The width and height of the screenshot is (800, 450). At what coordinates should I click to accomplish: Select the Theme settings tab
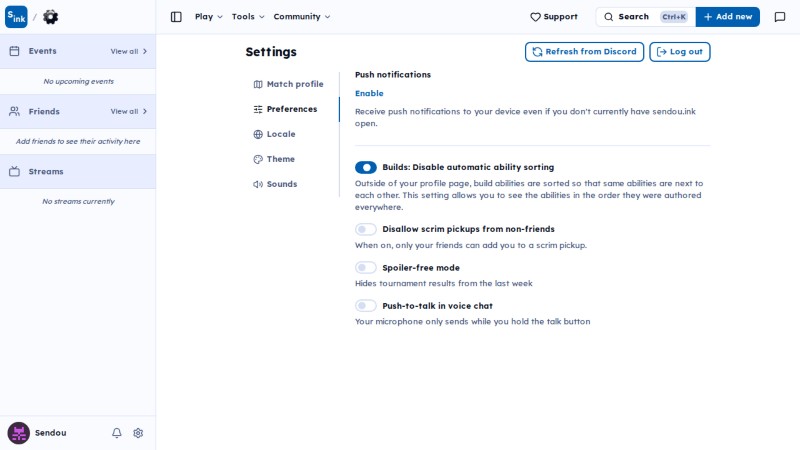tap(274, 159)
